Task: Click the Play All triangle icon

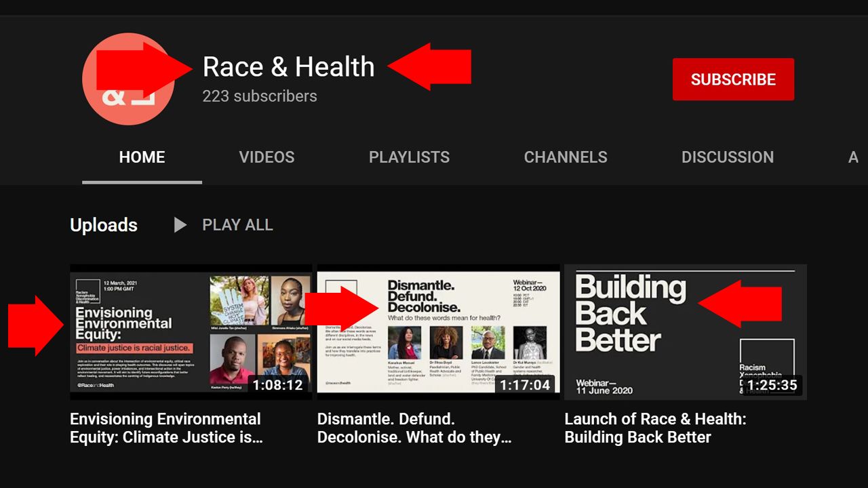Action: pyautogui.click(x=180, y=225)
